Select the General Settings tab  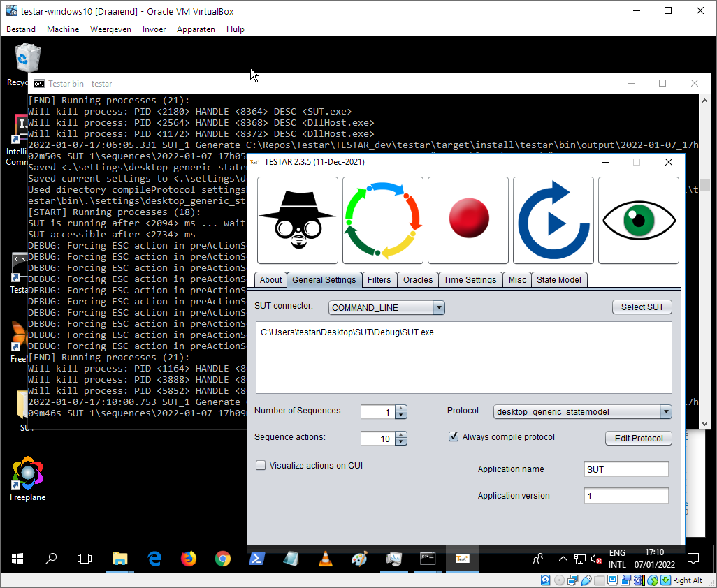324,279
